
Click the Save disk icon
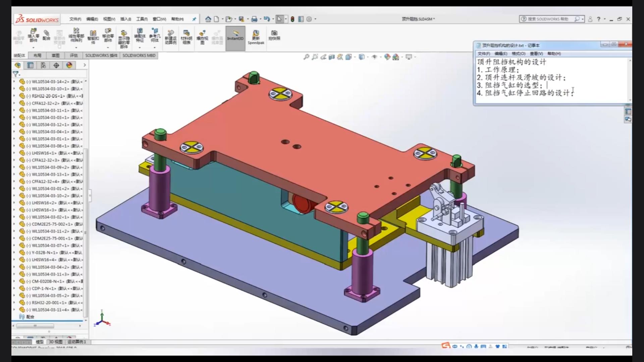coord(241,19)
